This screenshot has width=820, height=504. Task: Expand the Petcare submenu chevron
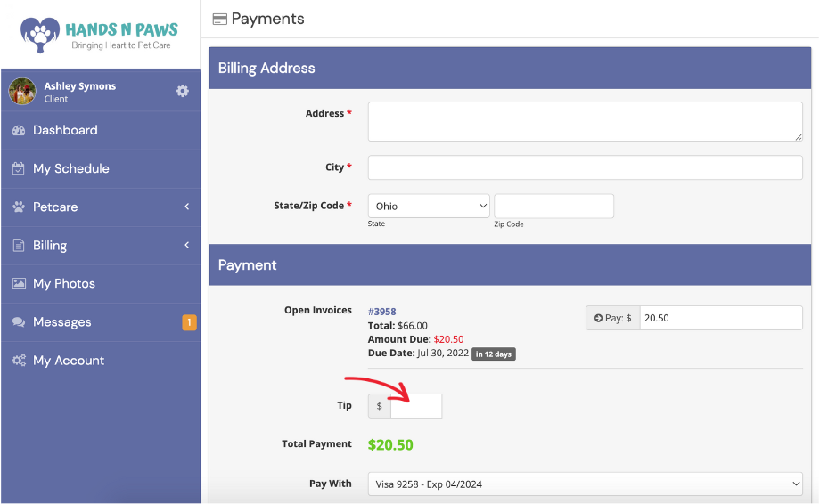(x=186, y=207)
